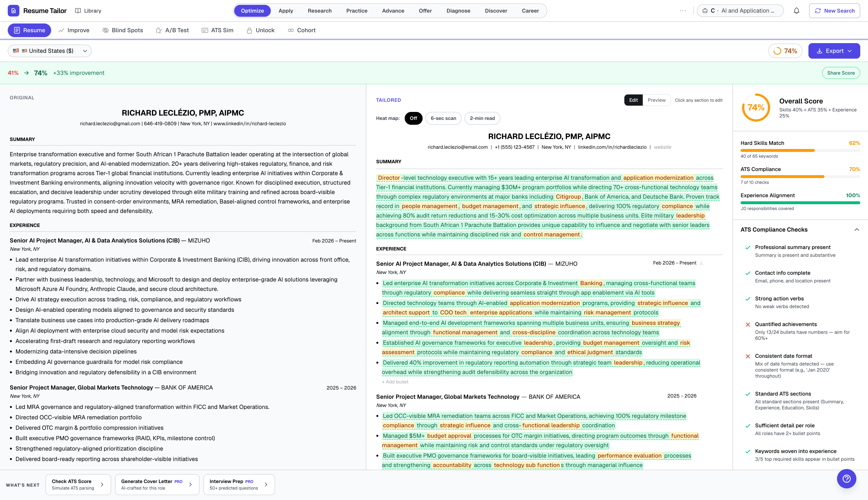868x500 pixels.
Task: Click the Interview Prep card
Action: (x=239, y=484)
